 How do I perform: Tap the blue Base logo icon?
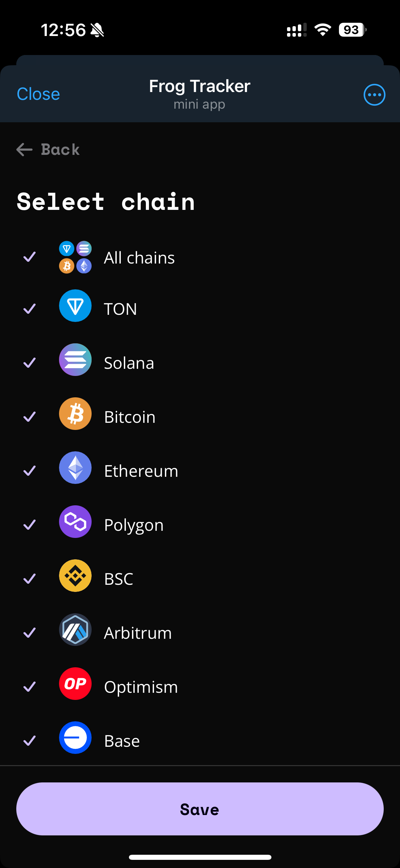[75, 738]
